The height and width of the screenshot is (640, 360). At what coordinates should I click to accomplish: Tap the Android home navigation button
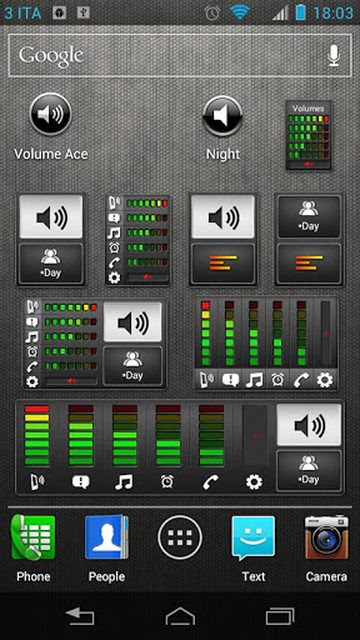pyautogui.click(x=180, y=616)
